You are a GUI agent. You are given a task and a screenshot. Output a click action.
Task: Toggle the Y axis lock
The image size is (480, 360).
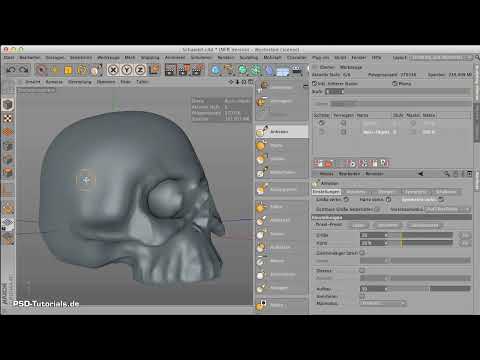(127, 70)
